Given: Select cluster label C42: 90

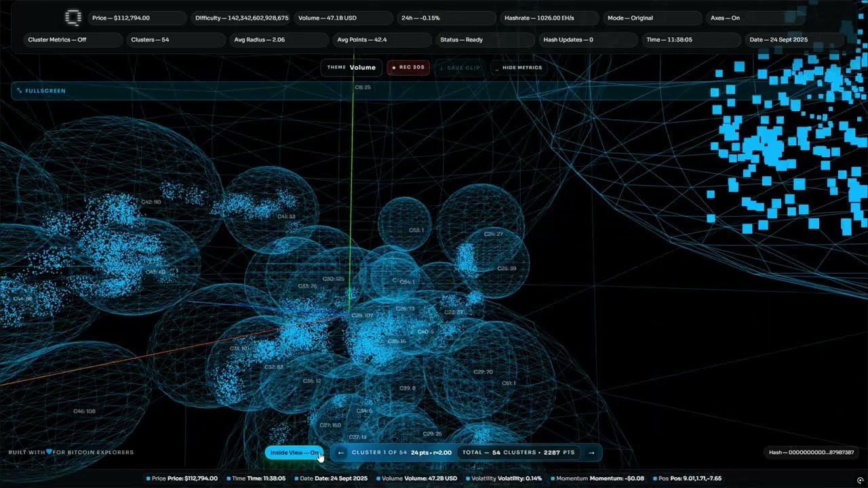Looking at the screenshot, I should (151, 202).
